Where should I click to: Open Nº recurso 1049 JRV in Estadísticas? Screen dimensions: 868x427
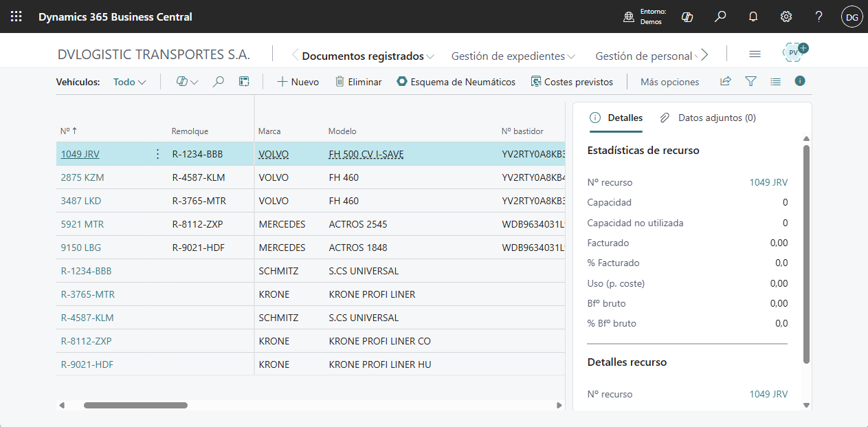coord(768,182)
